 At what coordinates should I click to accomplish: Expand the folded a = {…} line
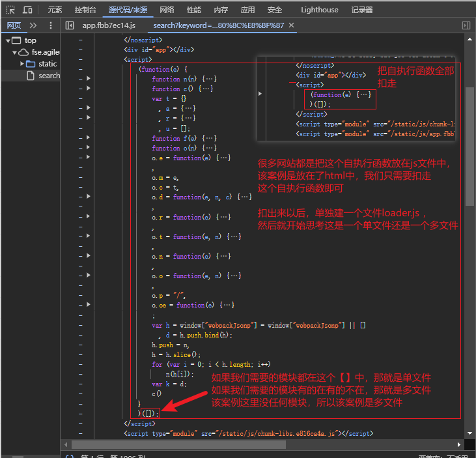click(89, 107)
